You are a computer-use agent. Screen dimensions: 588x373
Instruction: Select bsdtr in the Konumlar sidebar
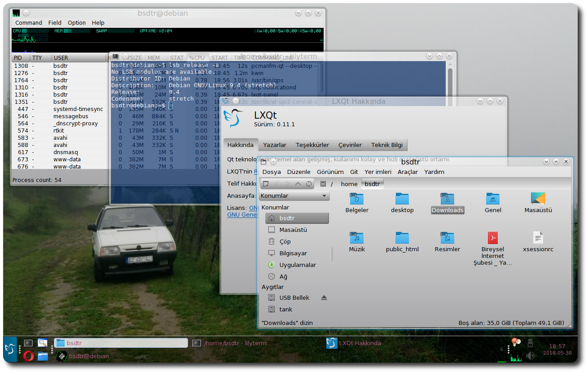297,218
